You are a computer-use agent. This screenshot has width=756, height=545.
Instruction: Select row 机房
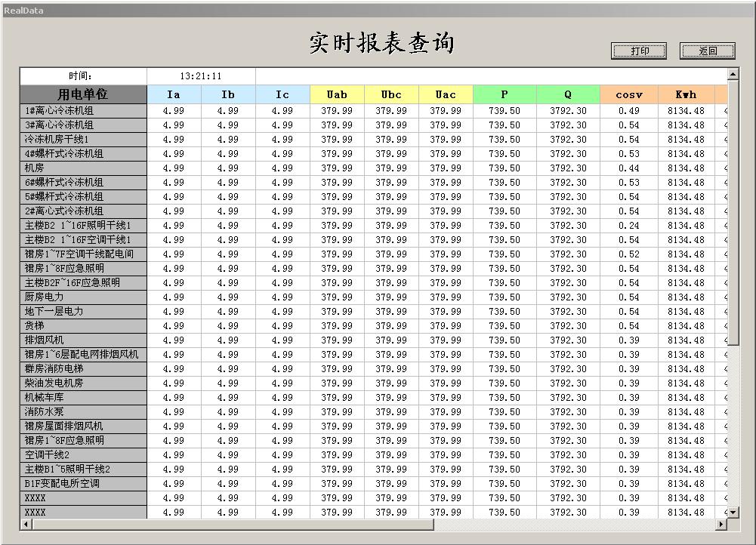pyautogui.click(x=83, y=168)
